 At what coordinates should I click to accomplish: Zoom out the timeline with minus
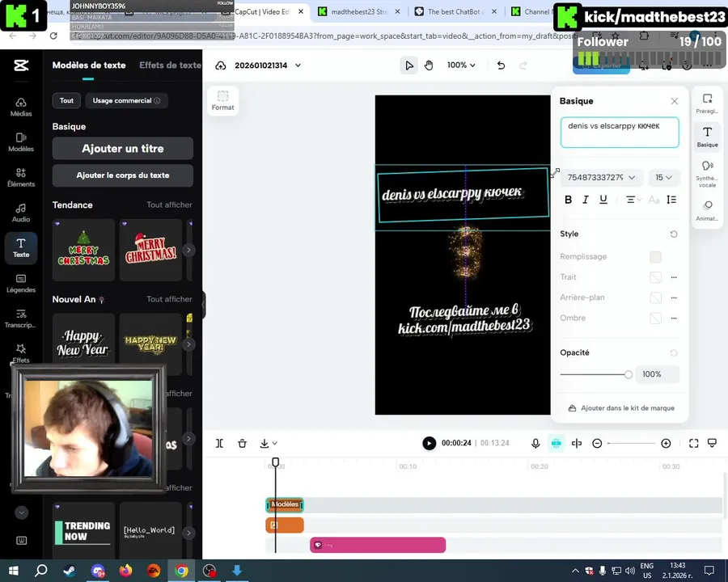(x=597, y=444)
